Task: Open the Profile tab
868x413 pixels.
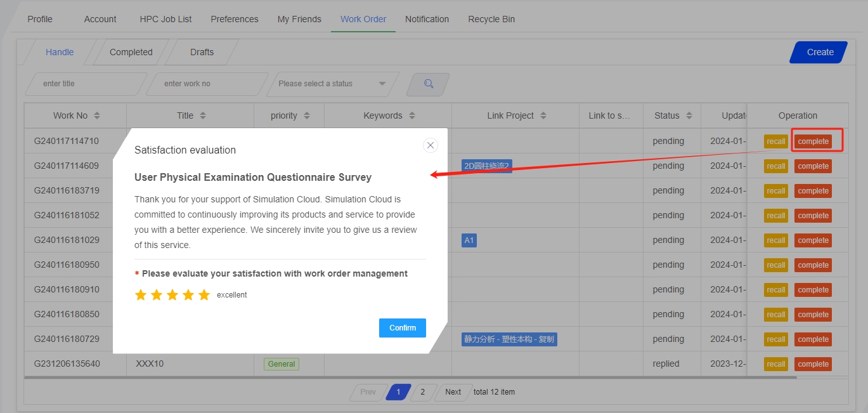Action: [40, 19]
